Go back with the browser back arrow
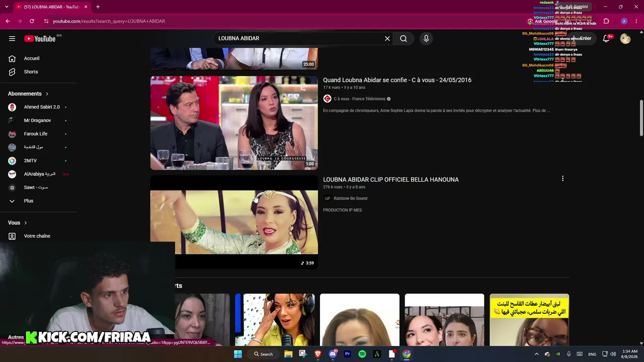Screen dimensions: 644x362 8,21
